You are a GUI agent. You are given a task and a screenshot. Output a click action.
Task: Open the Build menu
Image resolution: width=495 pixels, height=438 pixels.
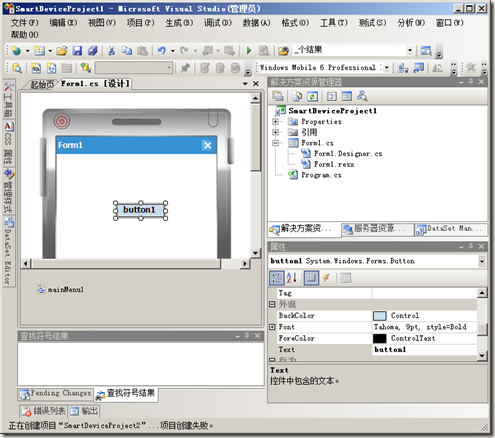click(179, 23)
